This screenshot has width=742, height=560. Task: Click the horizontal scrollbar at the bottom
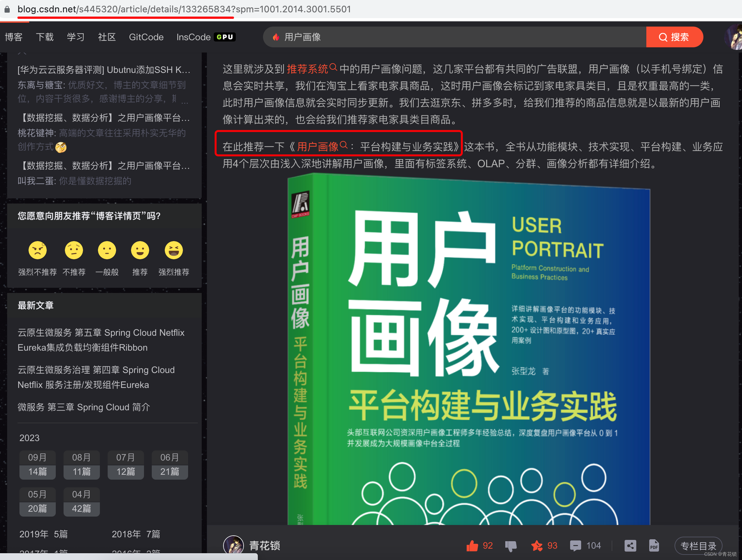coord(129,557)
